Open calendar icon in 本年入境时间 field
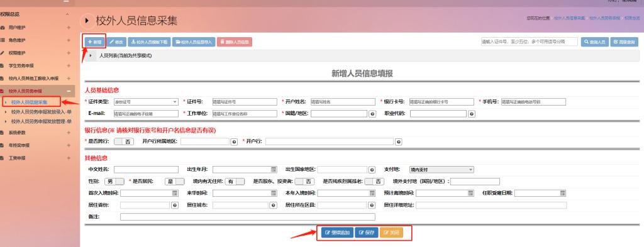 tap(372, 193)
